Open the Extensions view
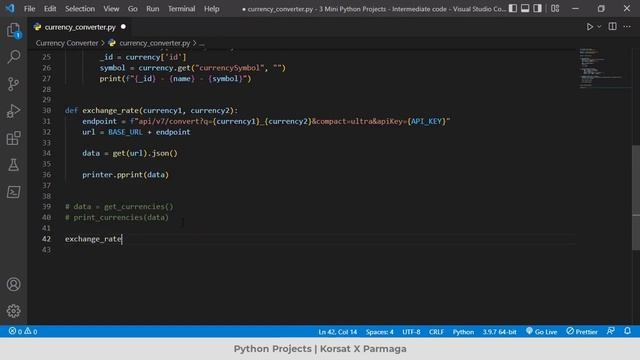640x360 pixels. (13, 138)
